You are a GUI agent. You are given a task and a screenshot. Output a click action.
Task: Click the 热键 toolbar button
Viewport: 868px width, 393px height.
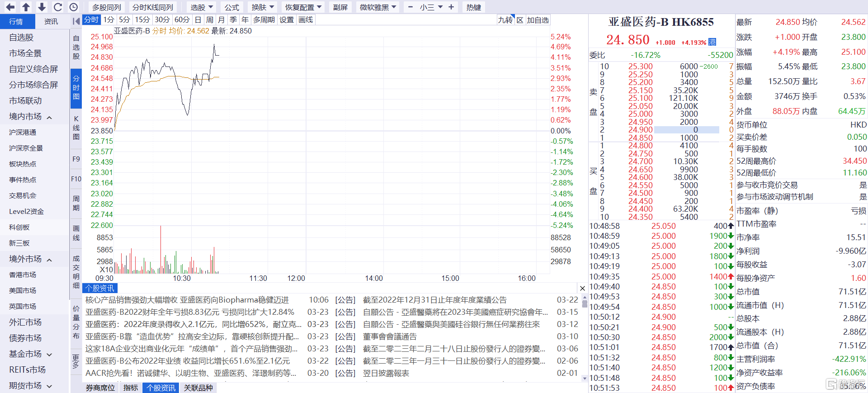click(x=474, y=7)
